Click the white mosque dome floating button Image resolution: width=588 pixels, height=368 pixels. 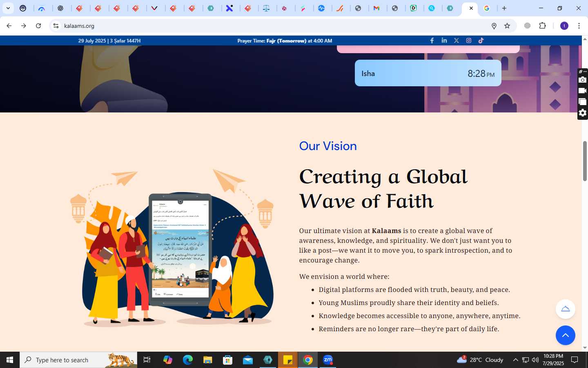(x=566, y=309)
